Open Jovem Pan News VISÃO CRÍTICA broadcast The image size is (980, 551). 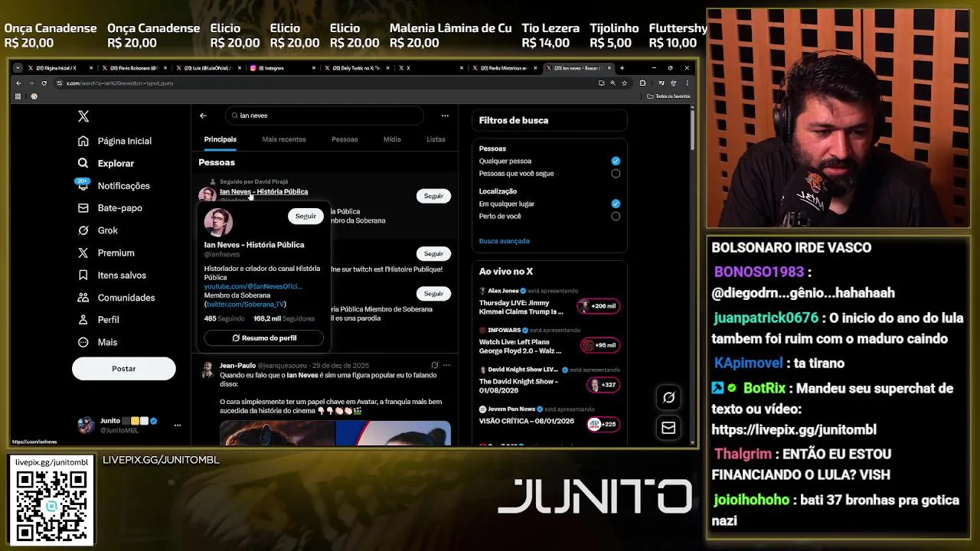tap(549, 416)
